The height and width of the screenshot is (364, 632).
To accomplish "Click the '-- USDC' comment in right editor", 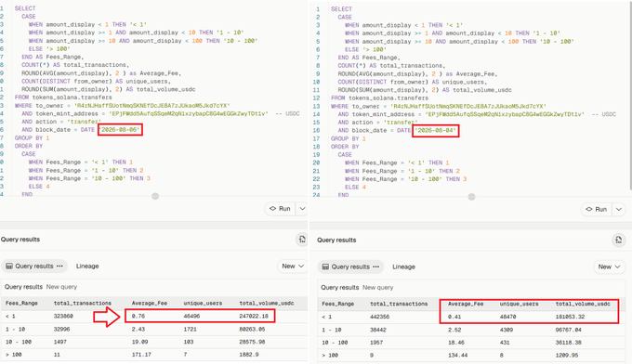I will coord(604,114).
